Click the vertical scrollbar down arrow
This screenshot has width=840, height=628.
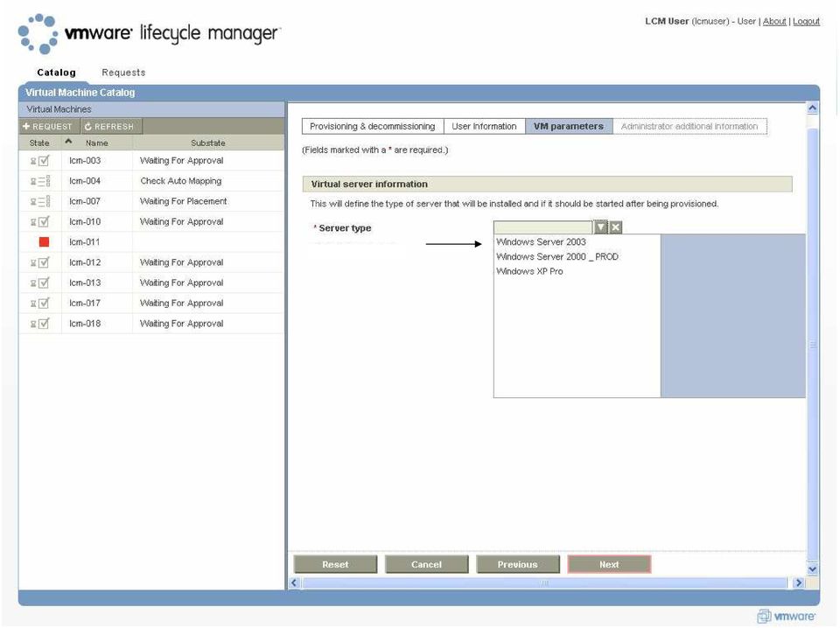click(812, 569)
